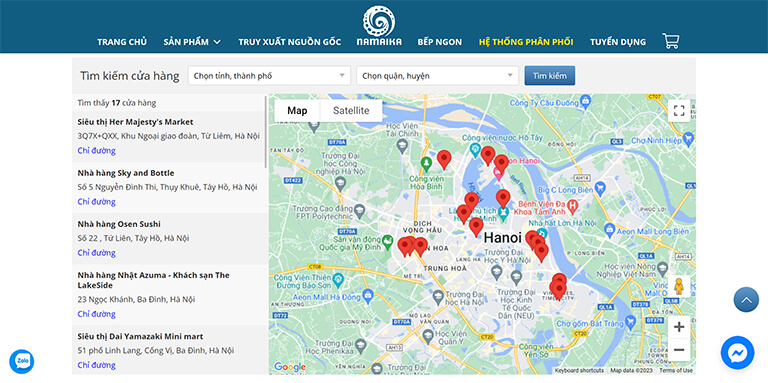Click the Aeon Mall Long Biên marker
Screen dimensions: 768x383
coord(609,229)
